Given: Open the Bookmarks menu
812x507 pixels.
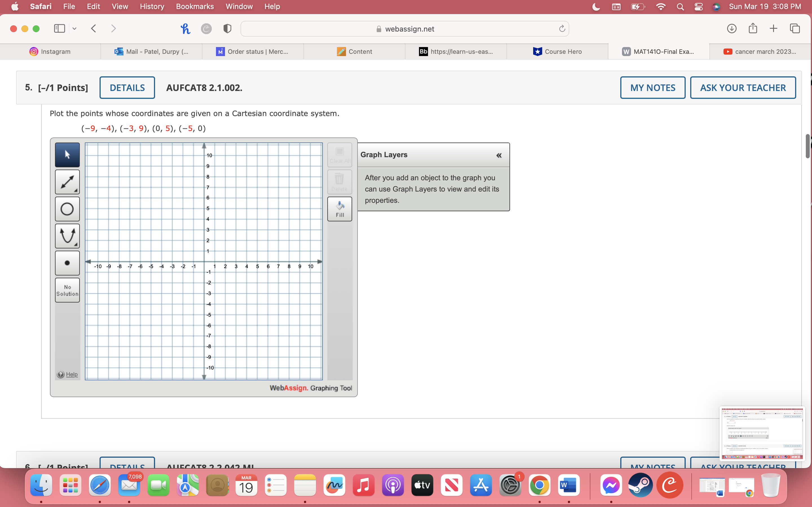Looking at the screenshot, I should pos(195,6).
